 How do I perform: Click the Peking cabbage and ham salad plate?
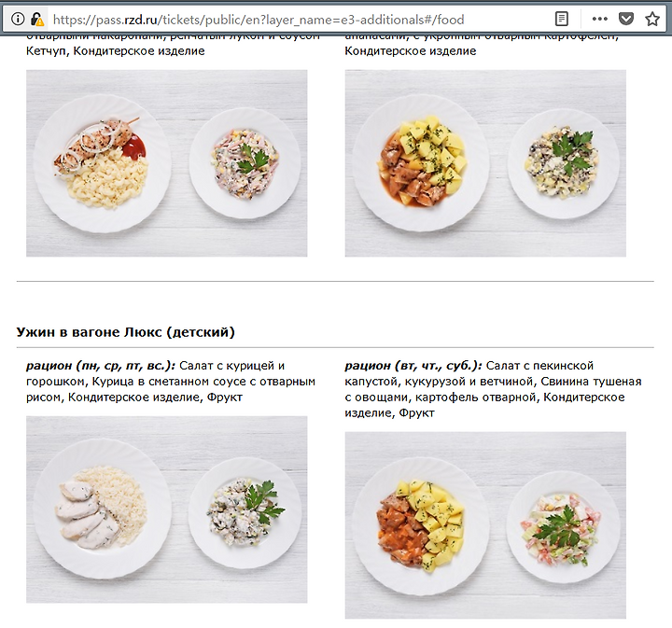(563, 527)
